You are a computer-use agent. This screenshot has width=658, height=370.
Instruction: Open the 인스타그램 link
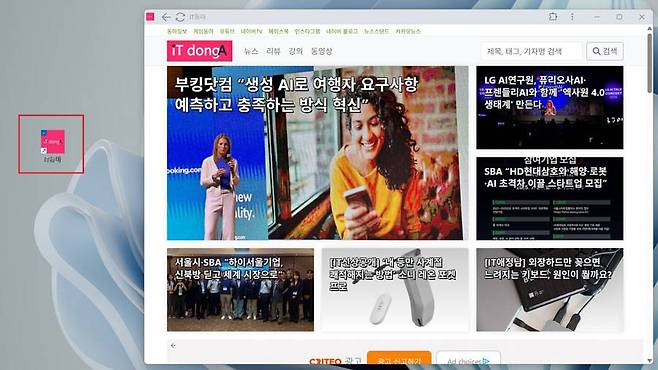307,31
